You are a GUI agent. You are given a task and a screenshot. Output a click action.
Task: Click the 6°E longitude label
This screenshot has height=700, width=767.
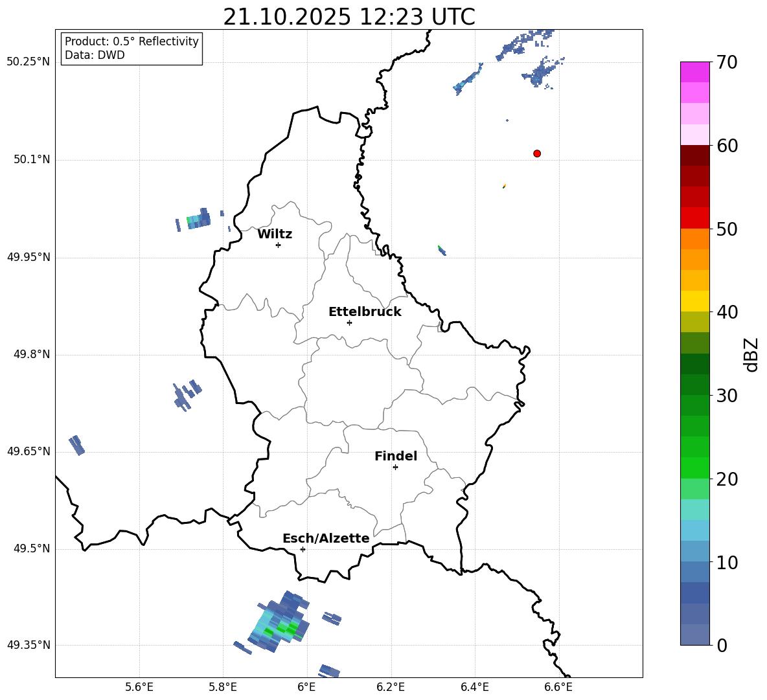click(x=306, y=688)
